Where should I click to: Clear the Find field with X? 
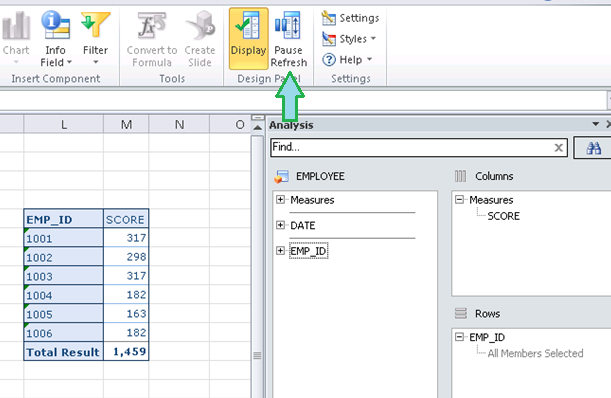[x=558, y=147]
